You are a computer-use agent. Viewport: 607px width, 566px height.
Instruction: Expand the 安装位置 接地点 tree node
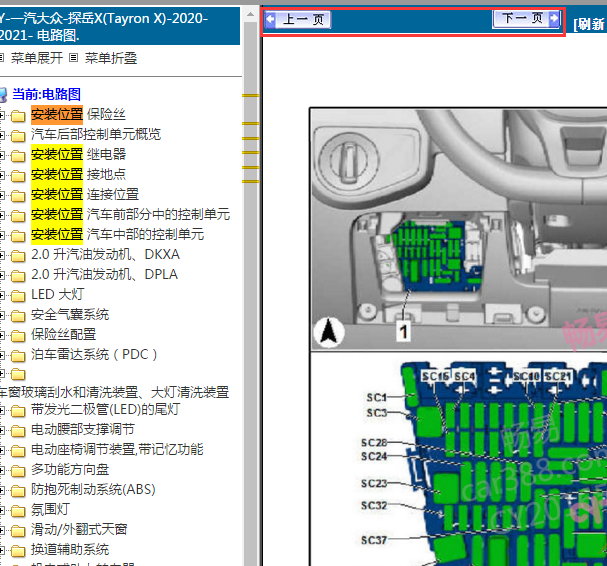pyautogui.click(x=2, y=175)
